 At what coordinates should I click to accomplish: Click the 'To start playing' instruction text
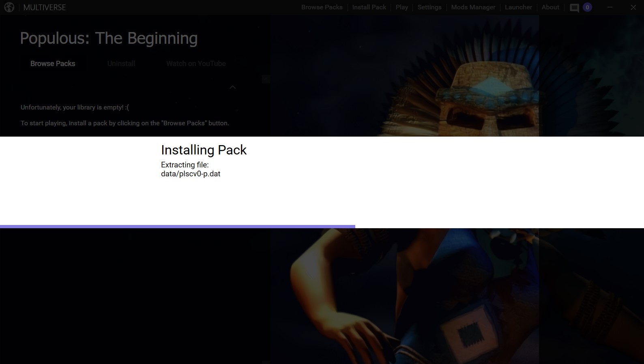pyautogui.click(x=125, y=123)
